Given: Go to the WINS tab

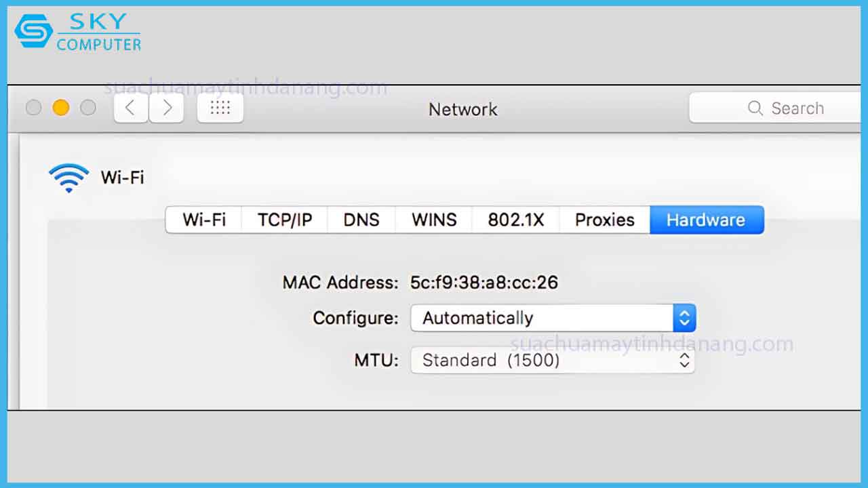Looking at the screenshot, I should tap(434, 220).
